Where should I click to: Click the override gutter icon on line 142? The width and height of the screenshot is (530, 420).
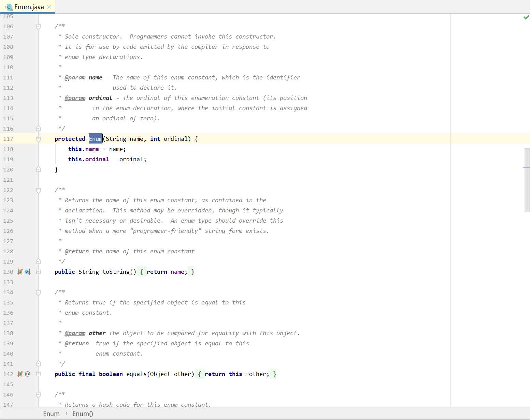click(20, 374)
